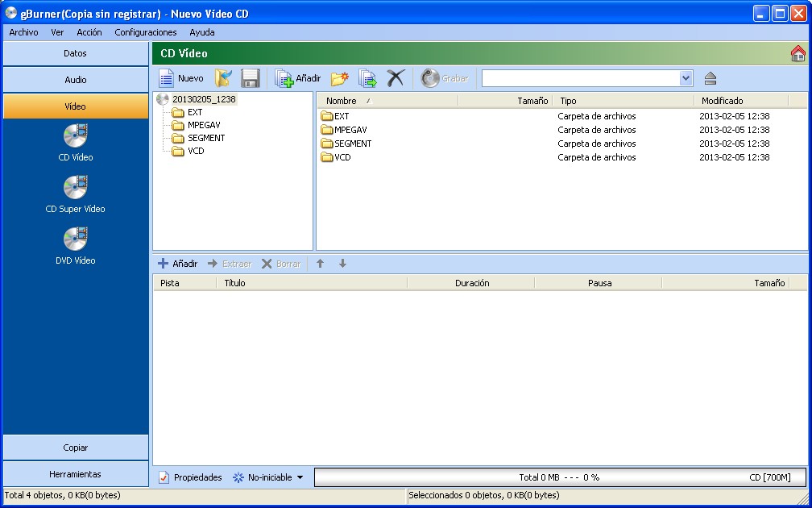The image size is (812, 508).
Task: Click the Total 4 objetos status text
Action: [x=63, y=495]
